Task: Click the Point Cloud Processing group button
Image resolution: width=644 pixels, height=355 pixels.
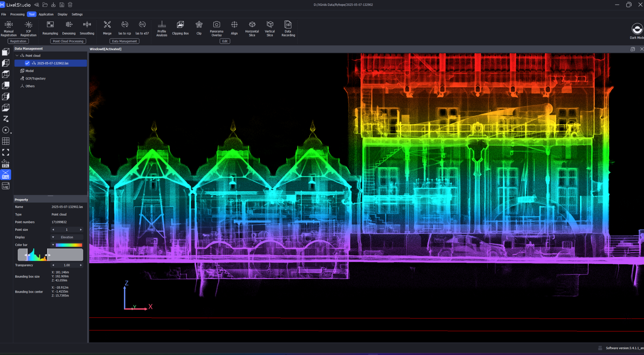Action: pos(68,41)
